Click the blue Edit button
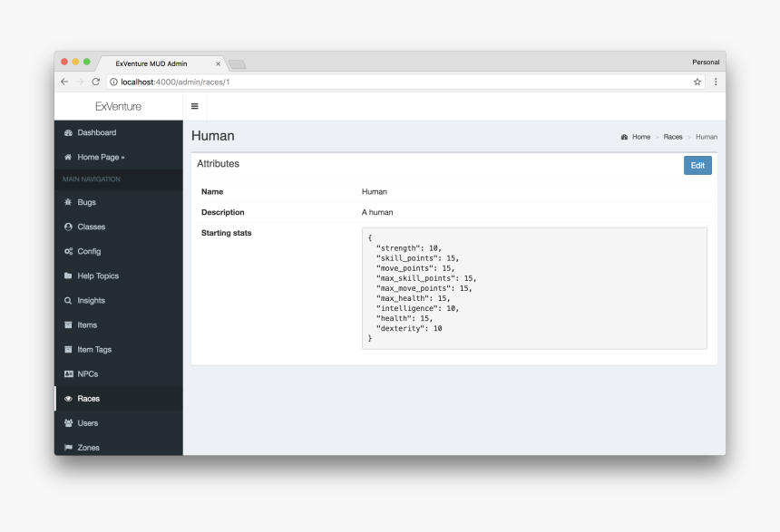 tap(697, 166)
